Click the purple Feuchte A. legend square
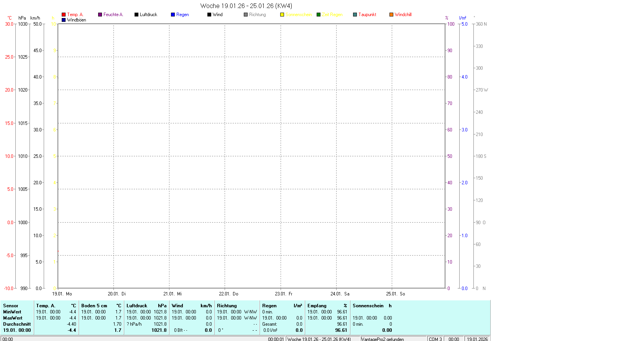This screenshot has height=341, width=644. click(100, 15)
